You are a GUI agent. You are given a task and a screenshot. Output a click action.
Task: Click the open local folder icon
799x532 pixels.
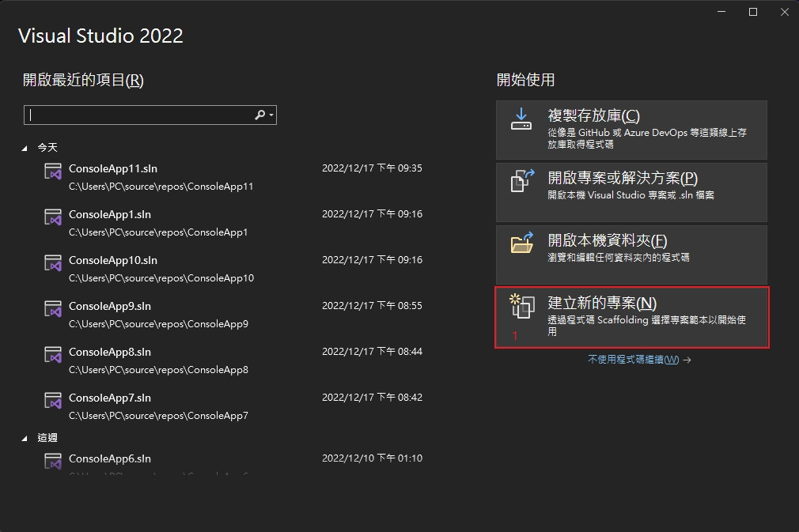tap(522, 243)
